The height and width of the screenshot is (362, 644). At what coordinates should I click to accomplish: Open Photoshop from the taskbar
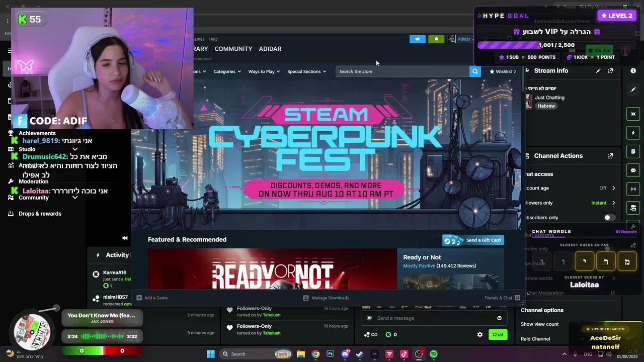click(x=330, y=354)
